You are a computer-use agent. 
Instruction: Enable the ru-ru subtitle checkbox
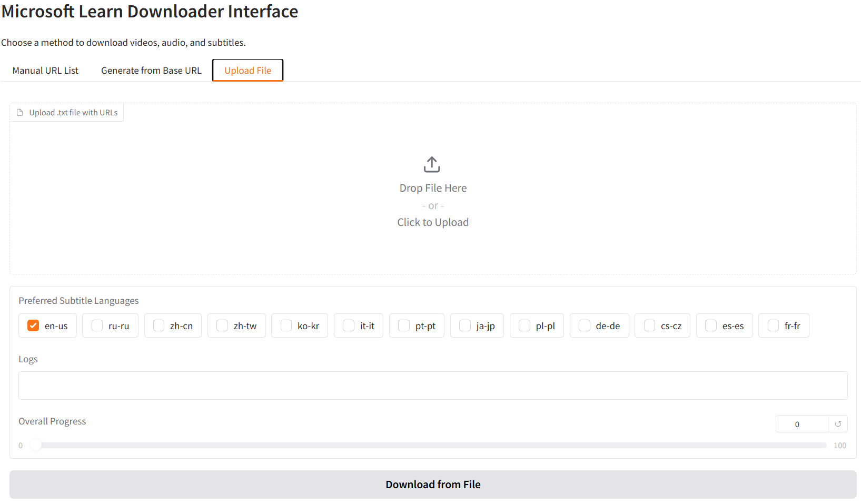click(97, 325)
